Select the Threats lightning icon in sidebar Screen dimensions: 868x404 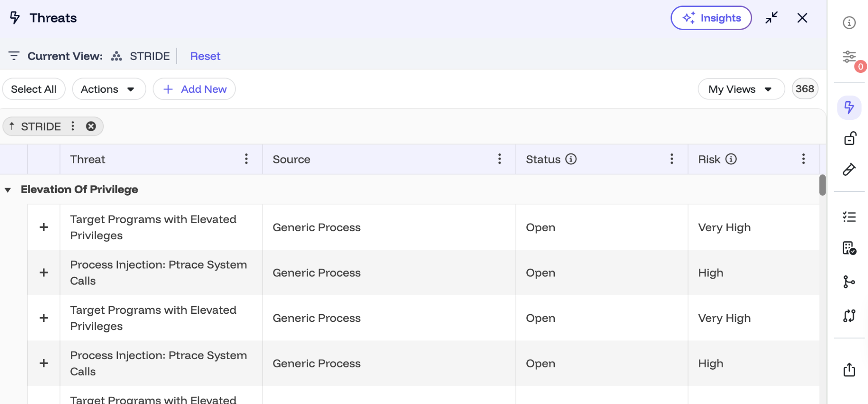coord(849,107)
